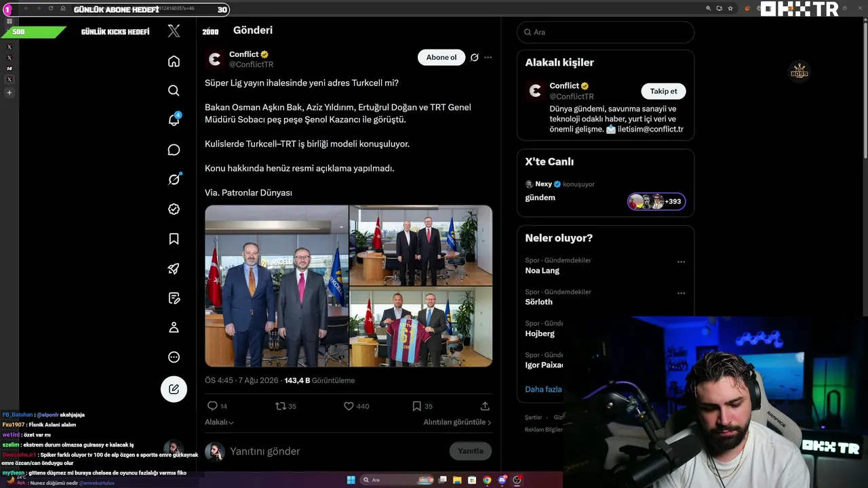Viewport: 868px width, 488px height.
Task: Repost the post with 35 reposts
Action: coord(285,406)
